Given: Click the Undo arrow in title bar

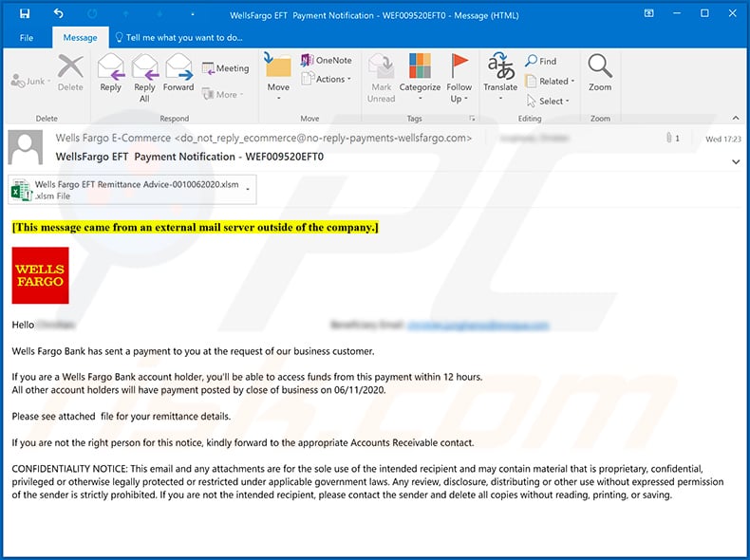Looking at the screenshot, I should tap(58, 14).
